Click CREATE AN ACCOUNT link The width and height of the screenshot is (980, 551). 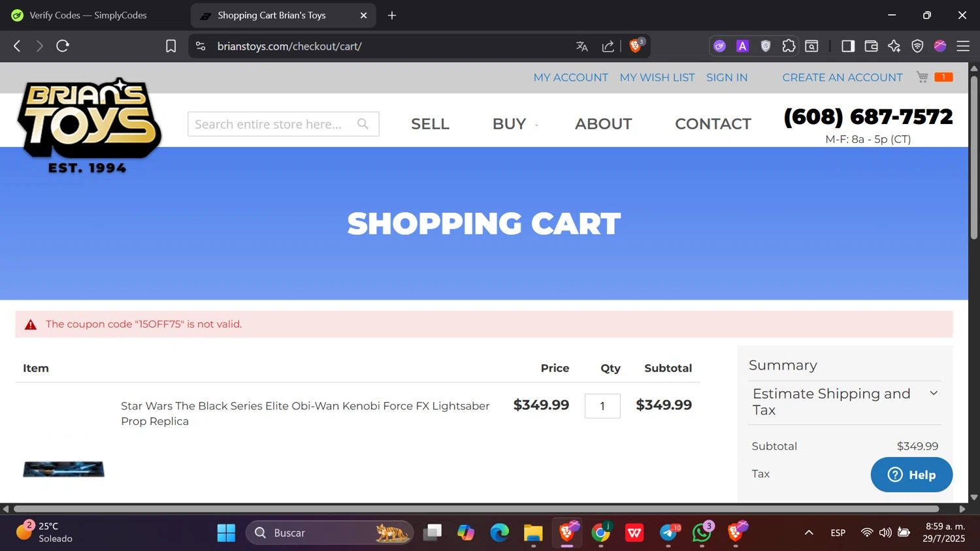coord(842,77)
